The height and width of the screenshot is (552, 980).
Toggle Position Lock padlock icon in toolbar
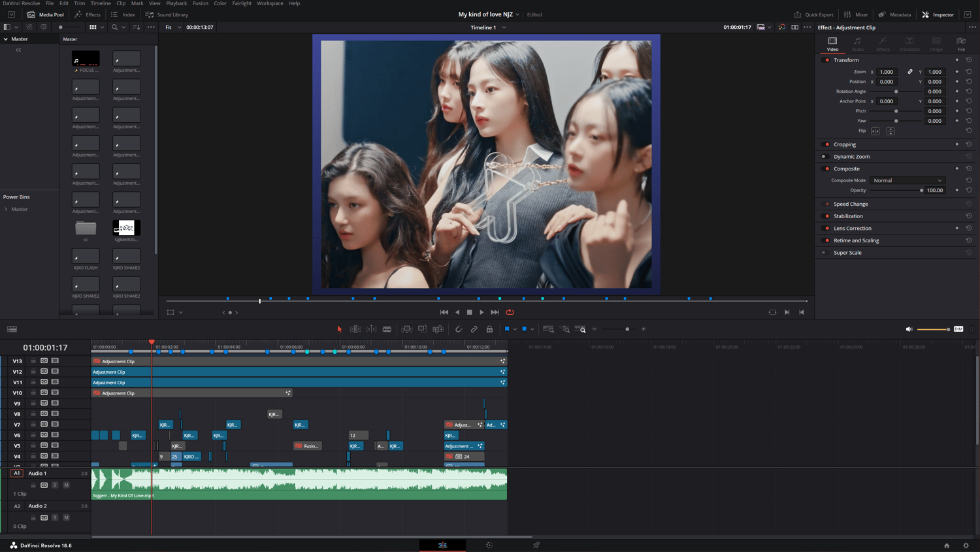click(489, 329)
